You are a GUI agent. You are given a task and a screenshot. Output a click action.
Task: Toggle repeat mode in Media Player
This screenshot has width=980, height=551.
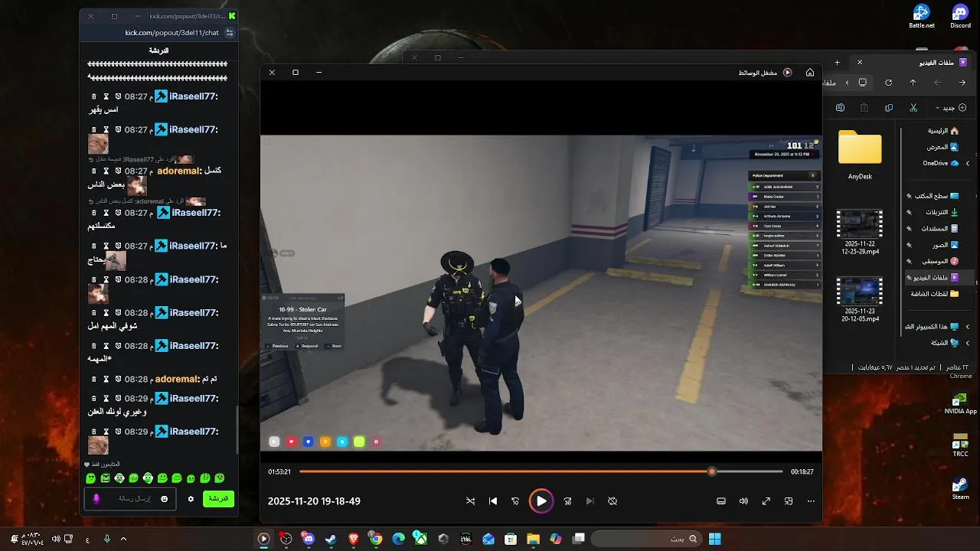coord(612,501)
